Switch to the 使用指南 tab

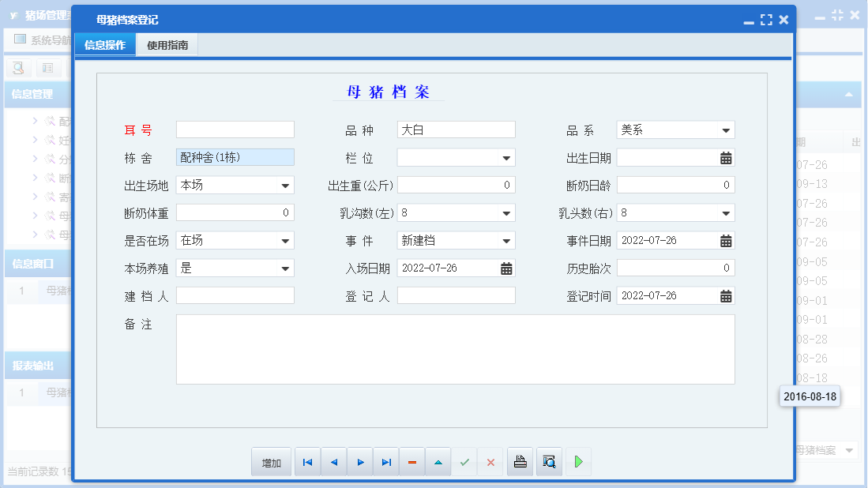click(167, 46)
